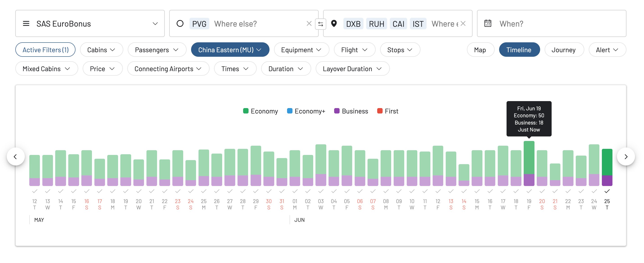The height and width of the screenshot is (263, 644).
Task: Click the Active Filters button
Action: 45,50
